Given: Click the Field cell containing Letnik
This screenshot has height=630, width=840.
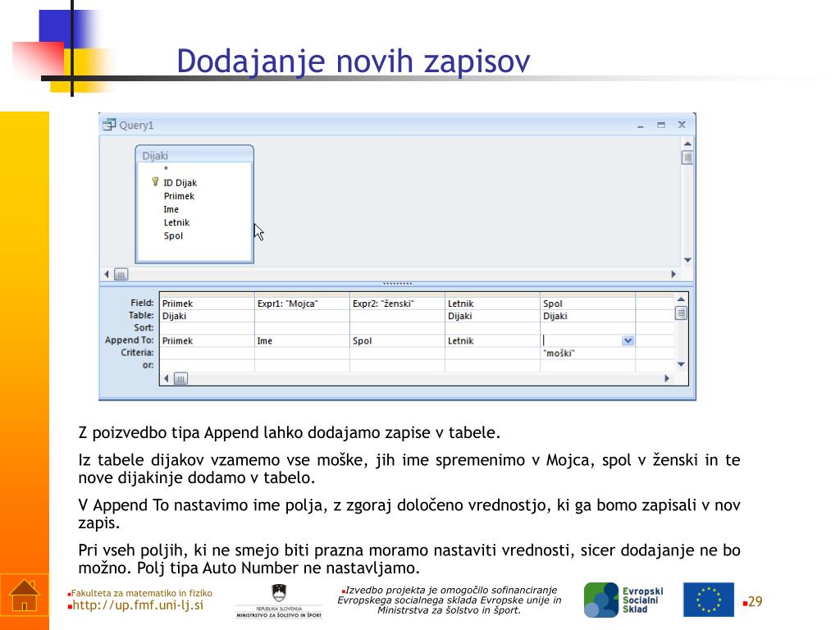Looking at the screenshot, I should click(x=492, y=304).
